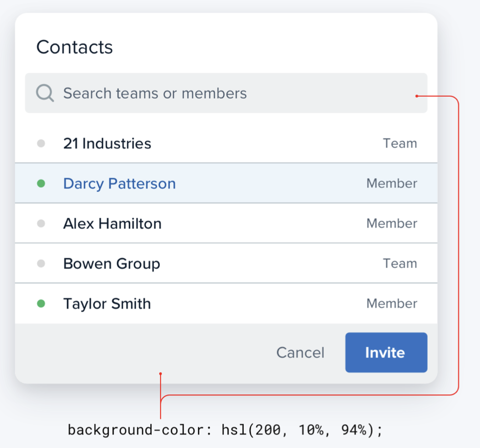Click Team label on Bowen Group row
This screenshot has height=448, width=480.
[400, 264]
